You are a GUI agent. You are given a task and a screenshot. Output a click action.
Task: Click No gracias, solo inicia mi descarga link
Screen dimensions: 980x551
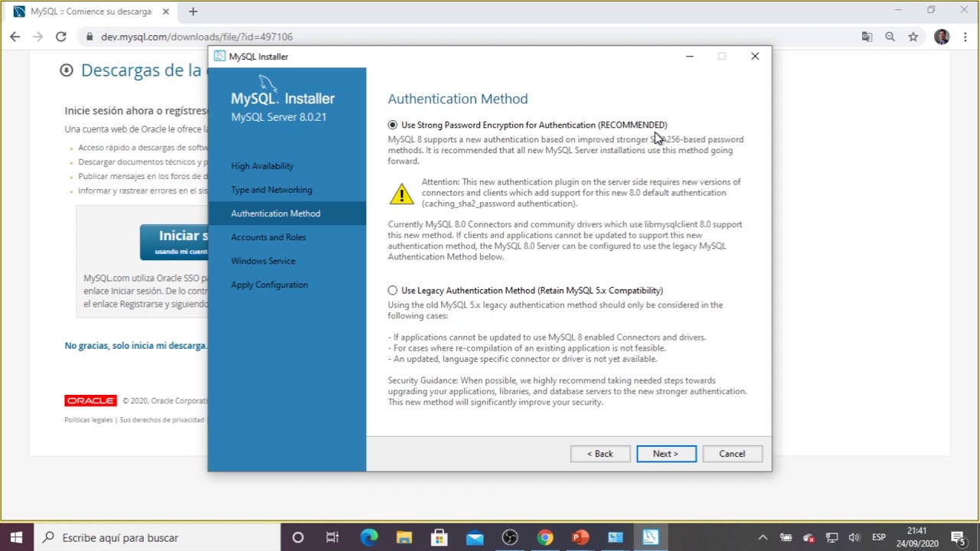(x=136, y=346)
